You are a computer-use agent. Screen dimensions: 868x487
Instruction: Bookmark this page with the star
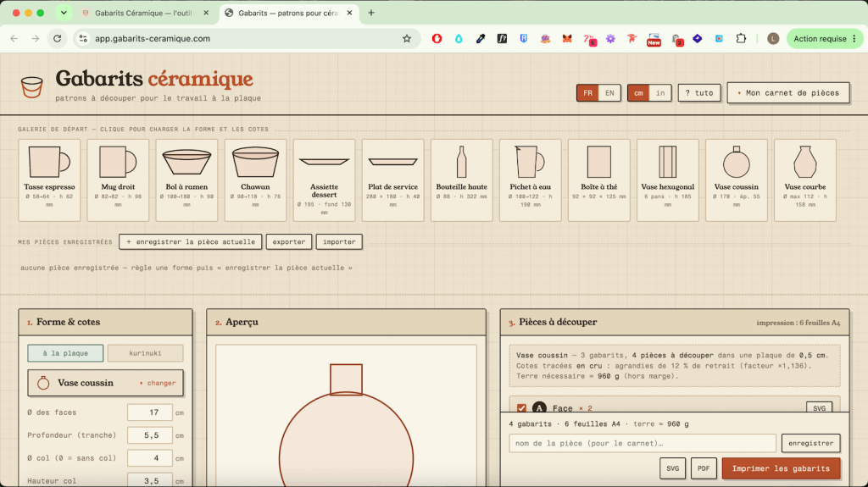tap(407, 39)
